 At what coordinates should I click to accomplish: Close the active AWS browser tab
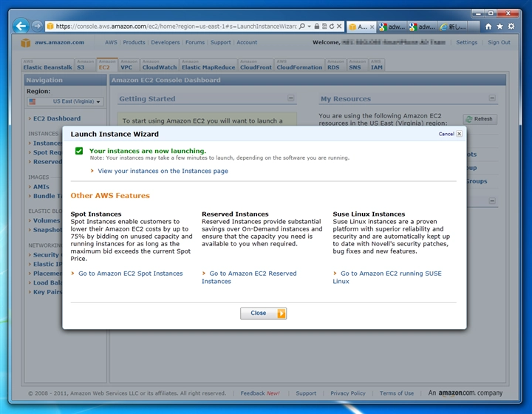(x=372, y=27)
